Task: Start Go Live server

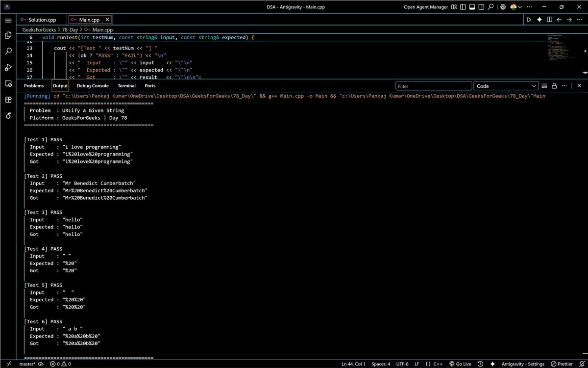Action: click(x=460, y=364)
